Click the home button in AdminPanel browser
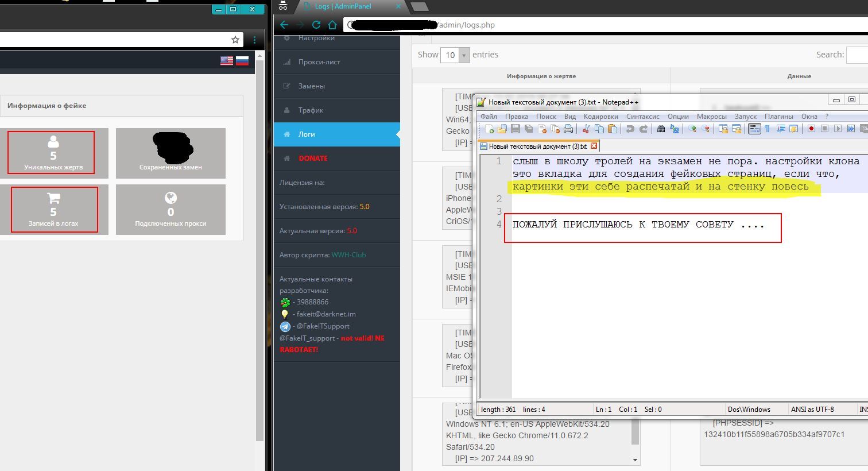868x471 pixels. click(332, 25)
